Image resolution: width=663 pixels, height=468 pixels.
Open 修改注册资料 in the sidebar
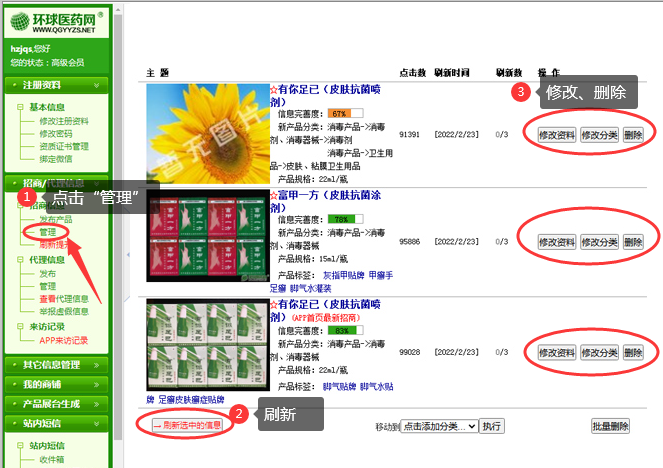(x=64, y=120)
